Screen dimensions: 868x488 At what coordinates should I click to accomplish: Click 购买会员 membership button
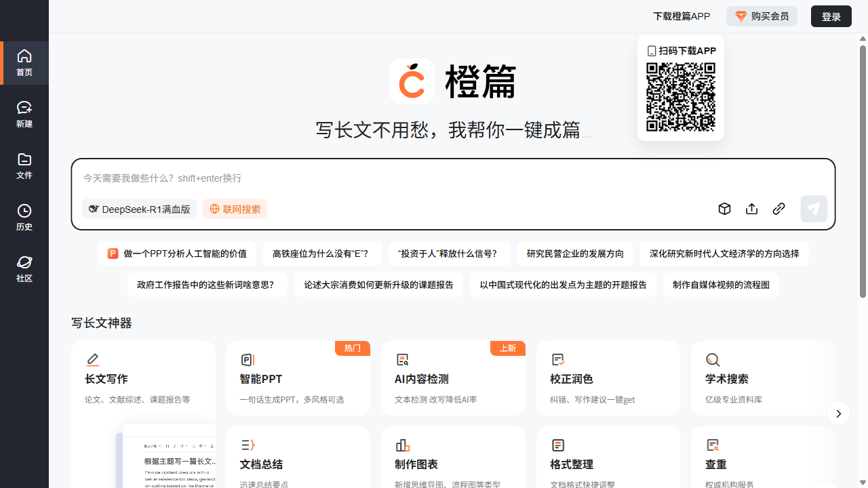[x=762, y=16]
